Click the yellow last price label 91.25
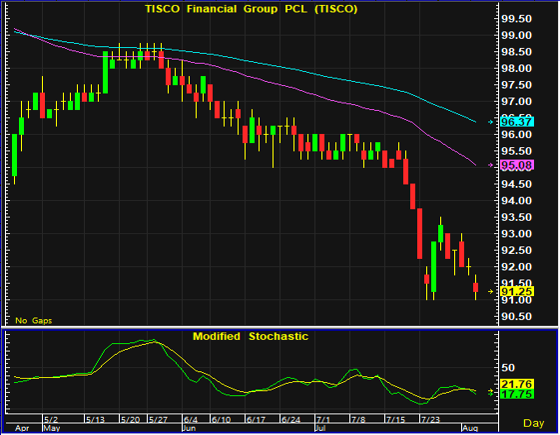560x435 pixels. [517, 291]
